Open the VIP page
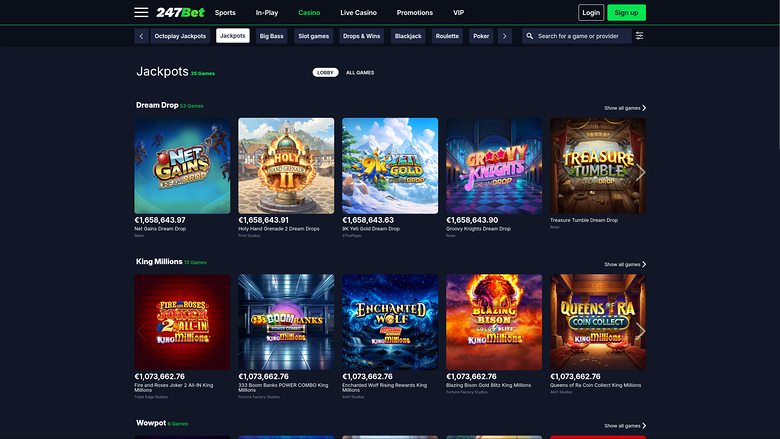Viewport: 780px width, 439px height. pyautogui.click(x=458, y=12)
